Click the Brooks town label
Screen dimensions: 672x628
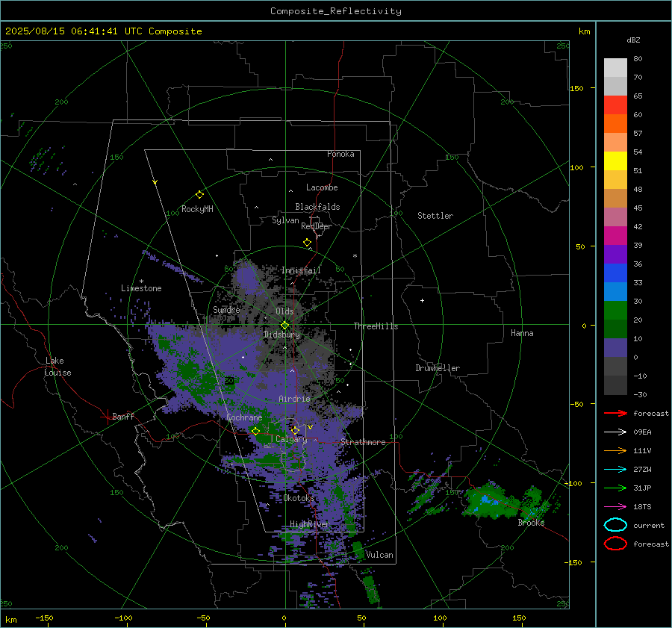531,523
